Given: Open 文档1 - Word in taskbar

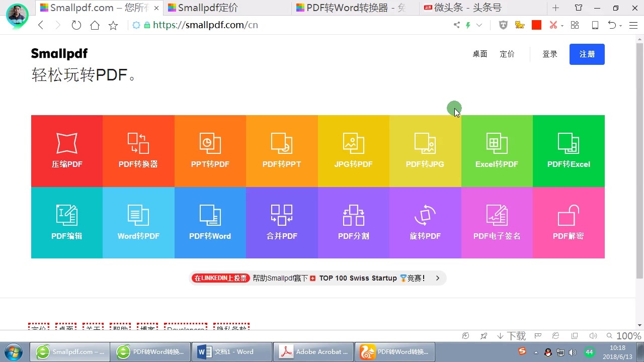Looking at the screenshot, I should [233, 352].
